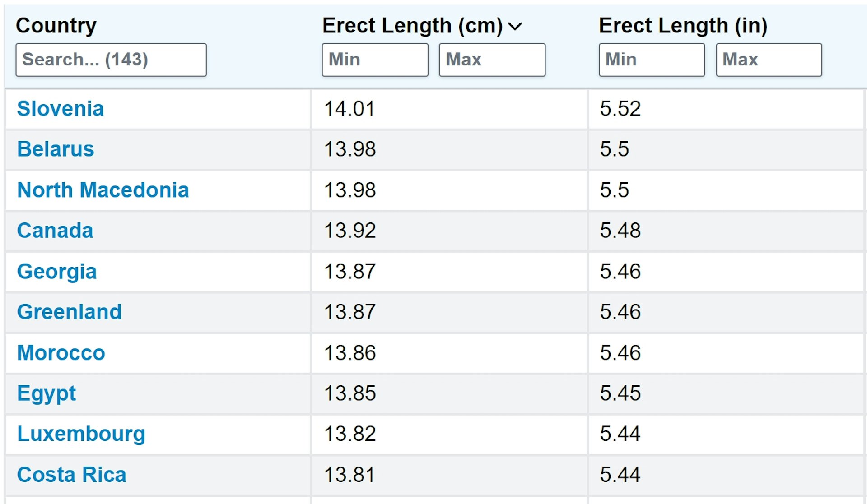The image size is (867, 504).
Task: Go to the Georgia link
Action: pyautogui.click(x=57, y=272)
